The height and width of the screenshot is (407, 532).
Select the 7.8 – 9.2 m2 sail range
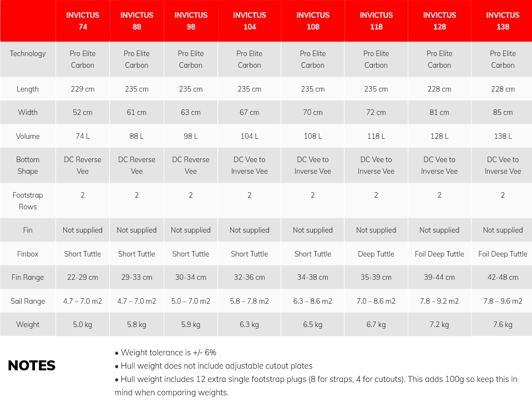439,301
